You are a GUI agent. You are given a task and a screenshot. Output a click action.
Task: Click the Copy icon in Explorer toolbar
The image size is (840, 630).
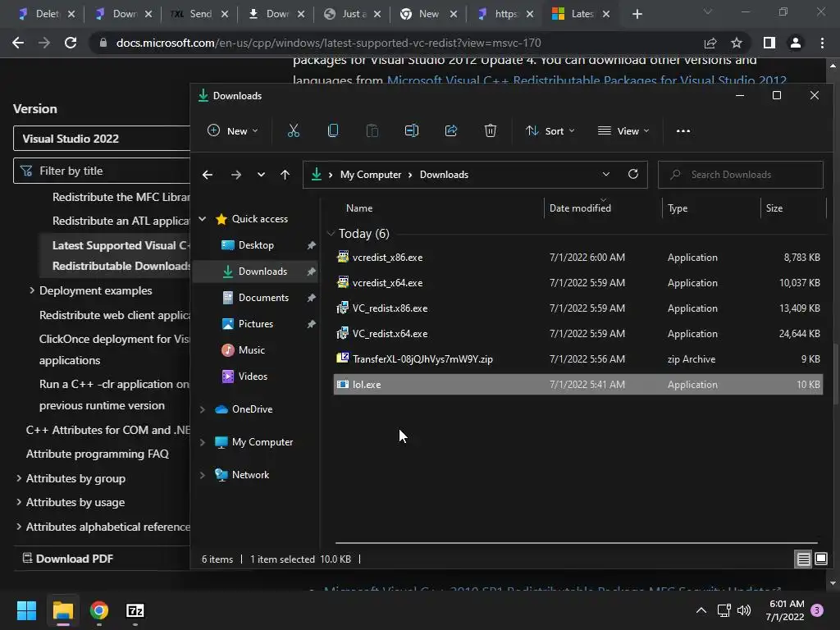(x=333, y=130)
